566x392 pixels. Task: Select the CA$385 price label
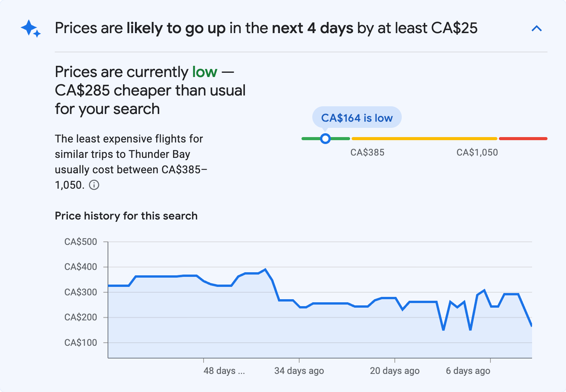click(367, 152)
